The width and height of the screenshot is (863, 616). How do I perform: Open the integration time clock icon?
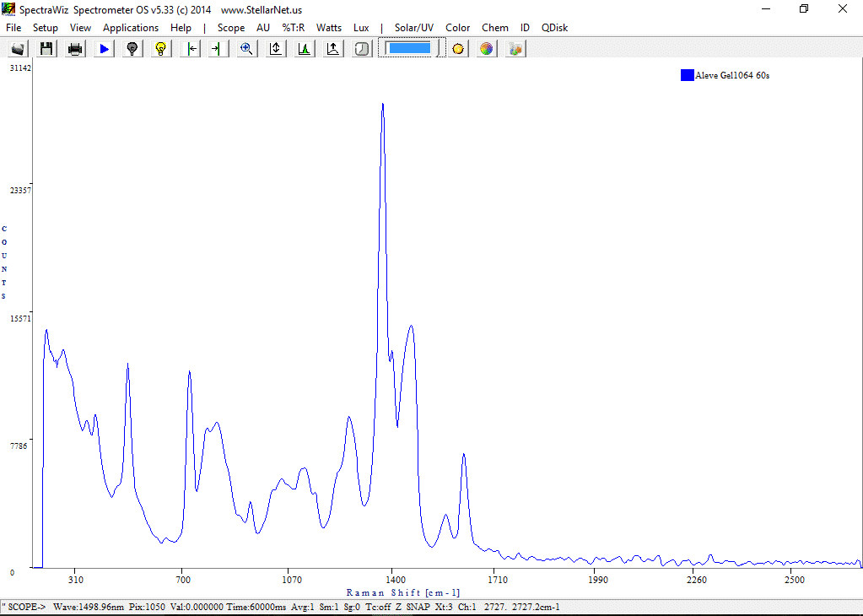pos(362,48)
